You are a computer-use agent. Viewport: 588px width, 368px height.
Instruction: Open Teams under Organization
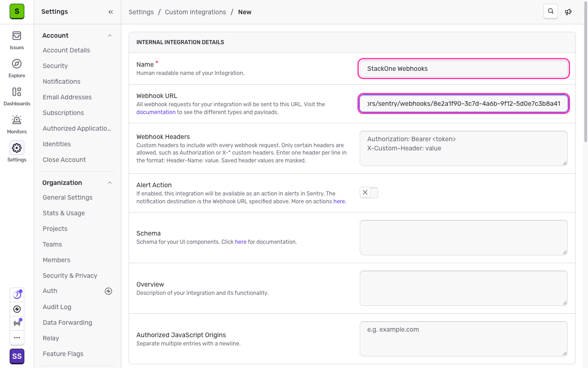coord(52,244)
